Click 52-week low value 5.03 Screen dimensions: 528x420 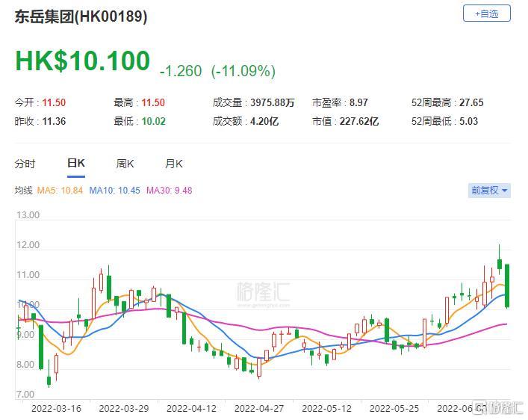point(468,121)
